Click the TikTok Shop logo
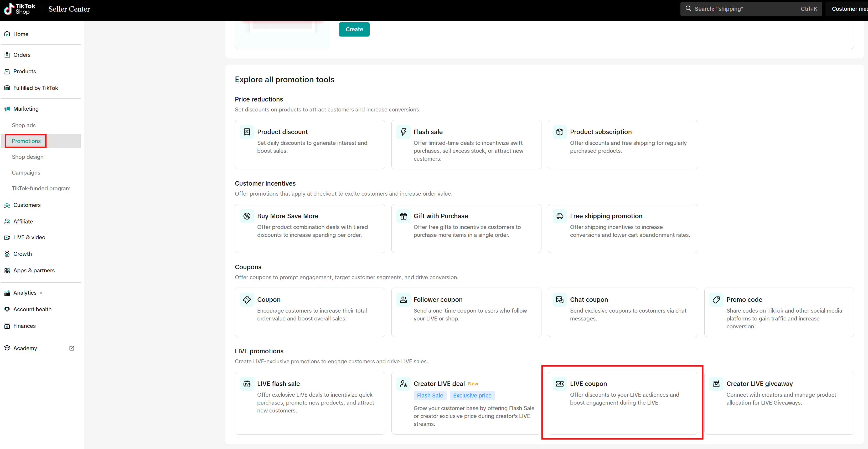The image size is (868, 449). 19,9
